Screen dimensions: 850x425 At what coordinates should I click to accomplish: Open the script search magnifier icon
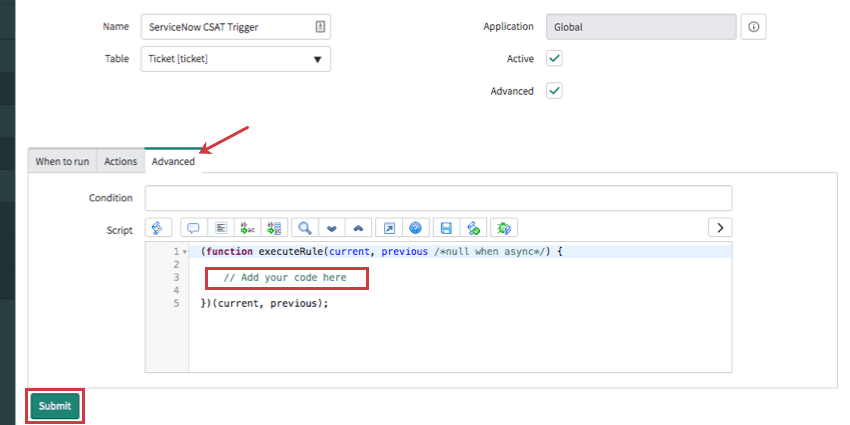[x=305, y=228]
